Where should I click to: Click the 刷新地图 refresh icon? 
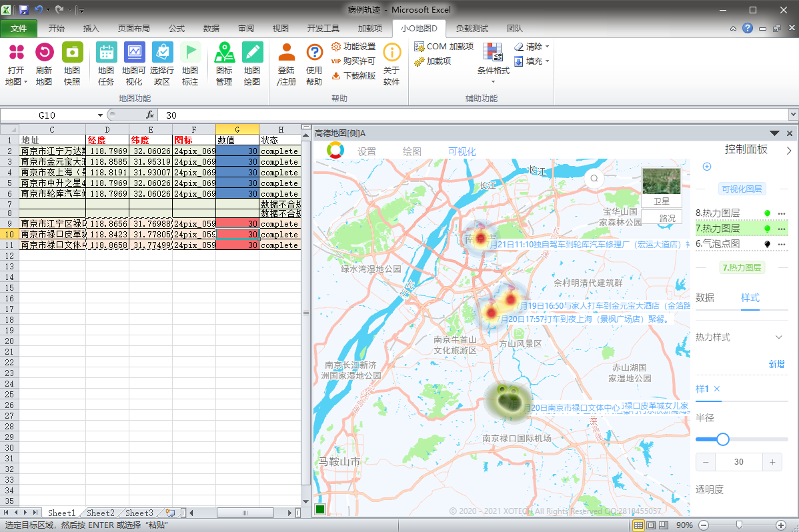[x=44, y=65]
